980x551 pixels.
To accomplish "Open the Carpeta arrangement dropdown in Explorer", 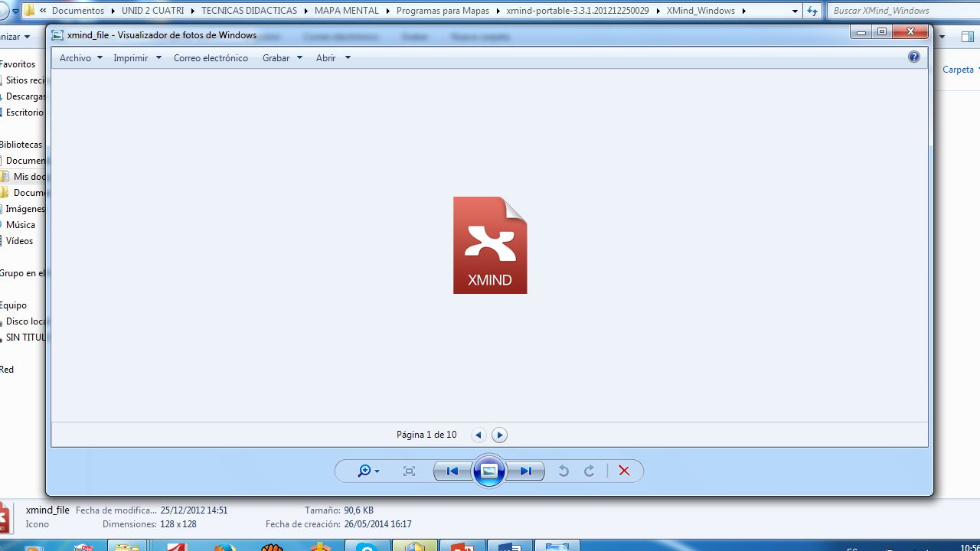I will pos(962,69).
